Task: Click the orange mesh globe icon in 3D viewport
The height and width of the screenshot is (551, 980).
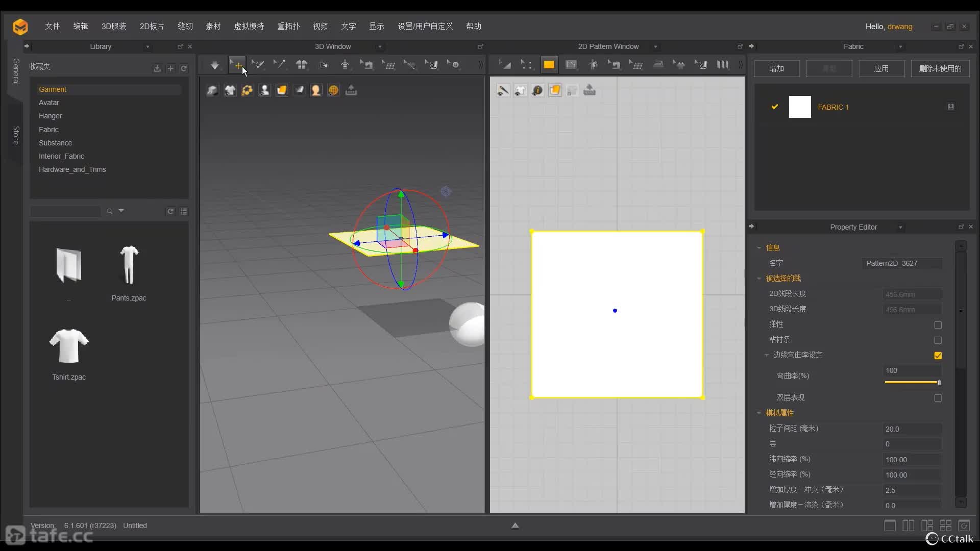Action: (x=333, y=90)
